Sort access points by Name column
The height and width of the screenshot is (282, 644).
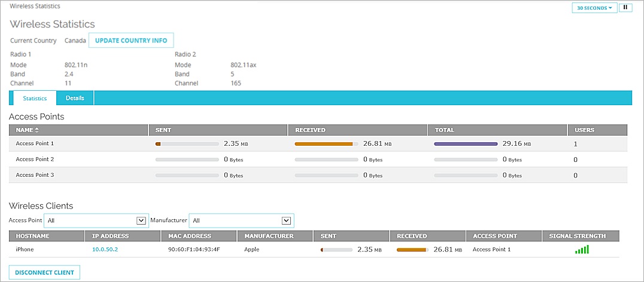click(x=28, y=130)
